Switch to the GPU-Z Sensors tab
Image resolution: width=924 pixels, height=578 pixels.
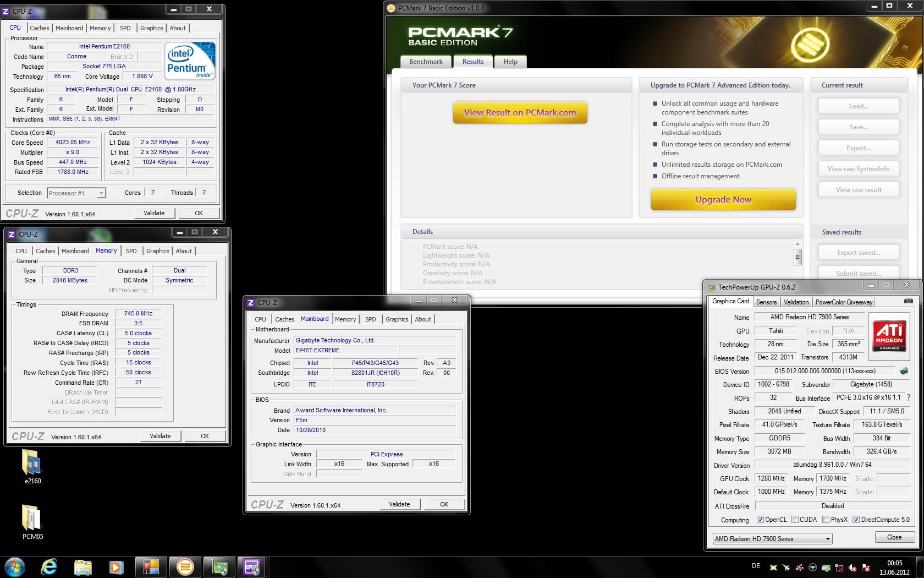766,302
